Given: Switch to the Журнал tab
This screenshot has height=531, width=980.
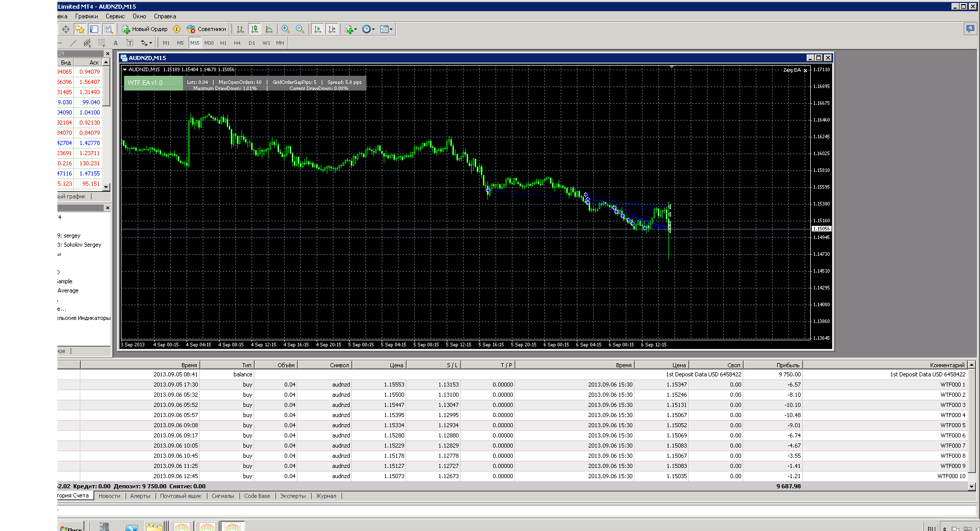Looking at the screenshot, I should pos(326,496).
